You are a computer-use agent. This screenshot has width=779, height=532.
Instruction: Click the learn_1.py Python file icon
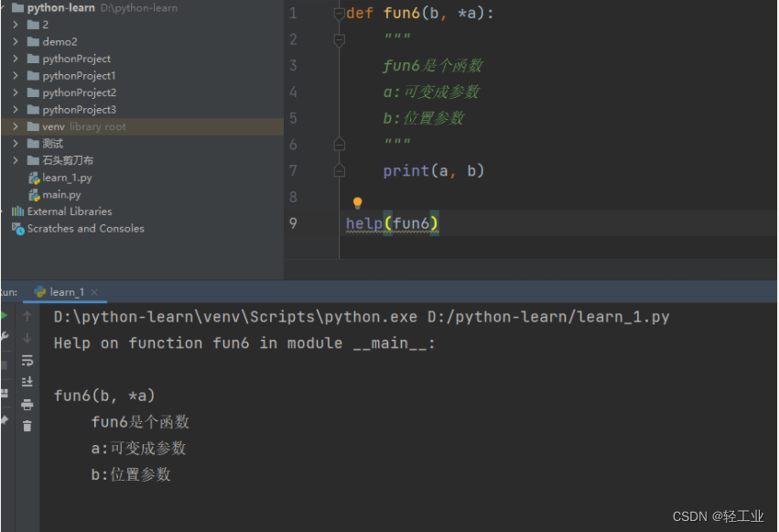click(34, 178)
